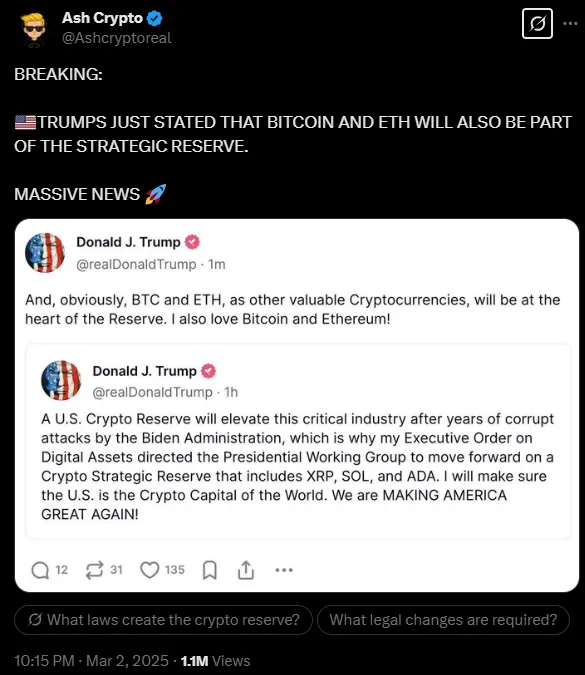Bookmark the embedded post
Image resolution: width=585 pixels, height=675 pixels.
(210, 570)
